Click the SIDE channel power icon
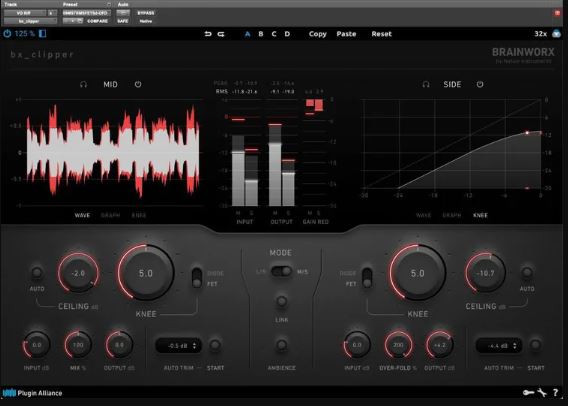Image resolution: width=568 pixels, height=406 pixels. tap(480, 84)
